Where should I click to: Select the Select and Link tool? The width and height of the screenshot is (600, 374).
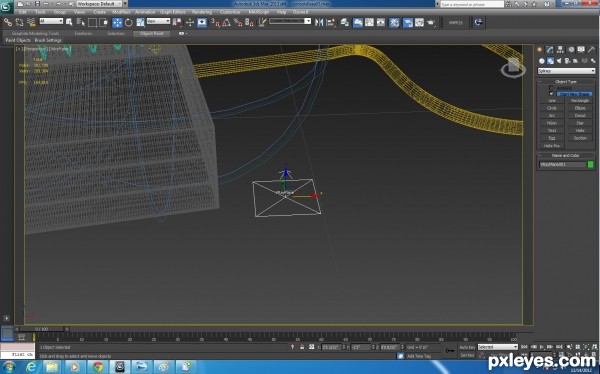(8, 23)
